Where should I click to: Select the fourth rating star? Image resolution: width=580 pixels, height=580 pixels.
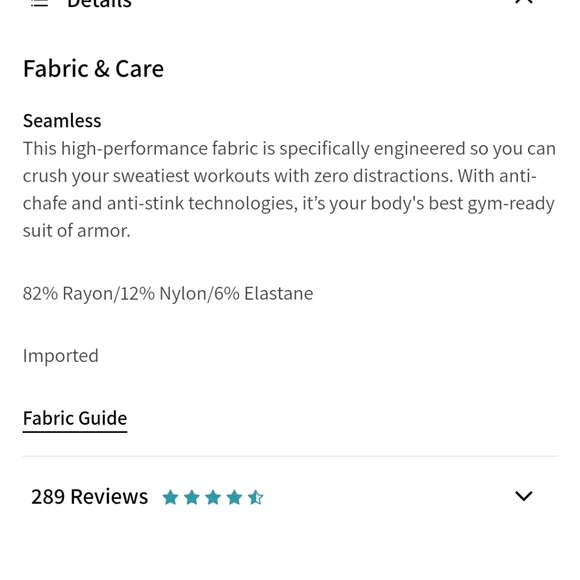coord(235,497)
